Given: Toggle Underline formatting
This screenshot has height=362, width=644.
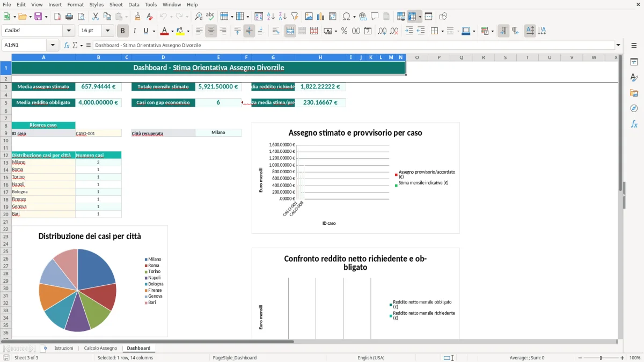Looking at the screenshot, I should pos(146,31).
